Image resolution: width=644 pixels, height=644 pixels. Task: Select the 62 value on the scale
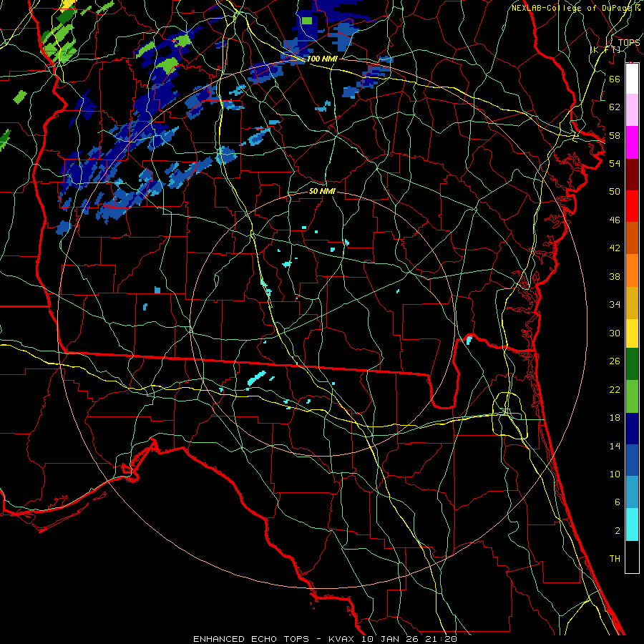coord(615,107)
